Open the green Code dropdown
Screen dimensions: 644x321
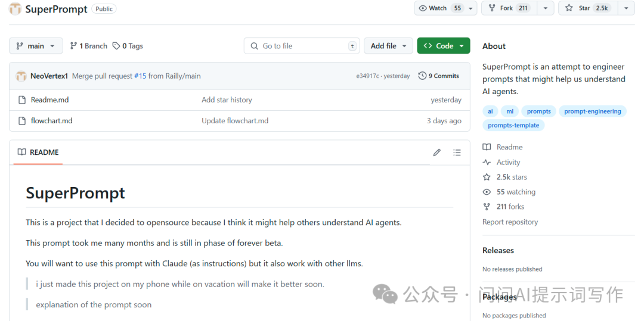444,46
